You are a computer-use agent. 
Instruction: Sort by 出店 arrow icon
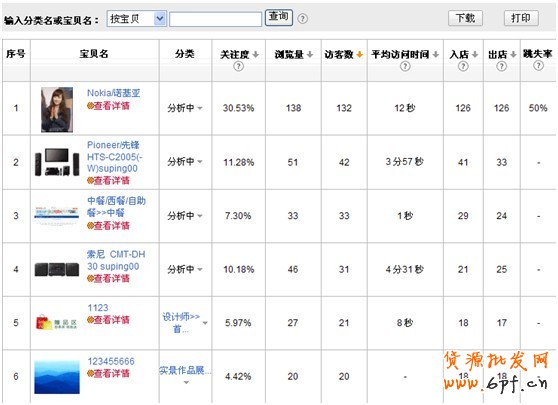[x=513, y=54]
